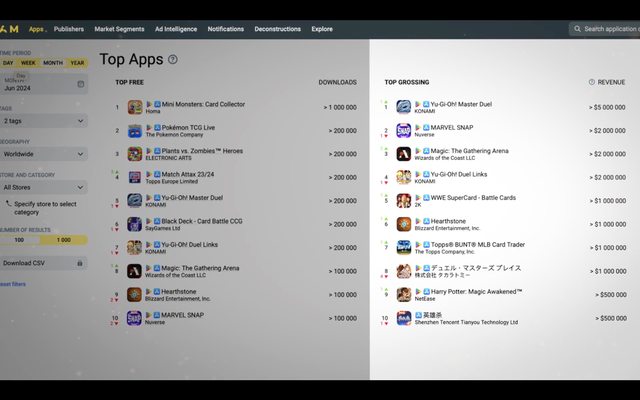Screen dimensions: 640x400
Task: Open the All Stores dropdown
Action: pyautogui.click(x=43, y=187)
